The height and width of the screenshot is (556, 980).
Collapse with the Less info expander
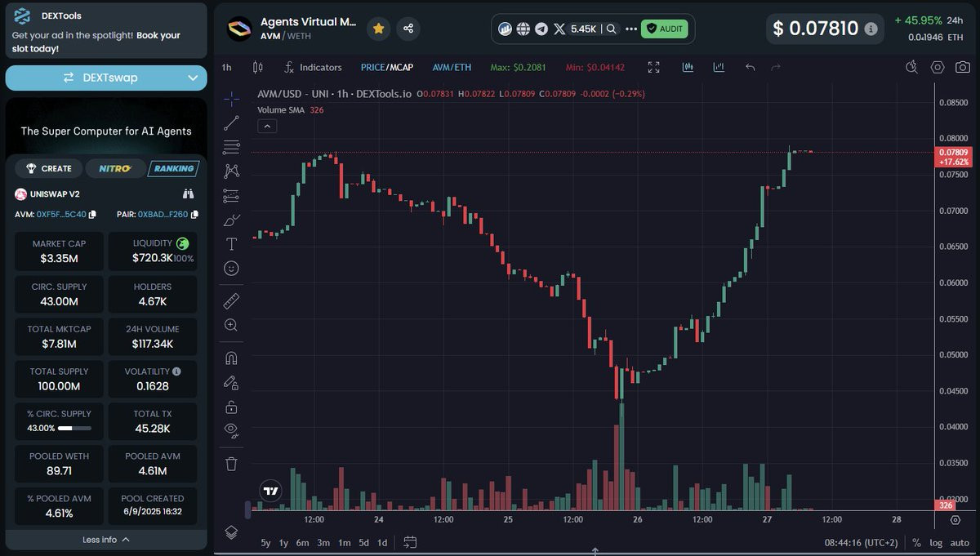[x=106, y=540]
